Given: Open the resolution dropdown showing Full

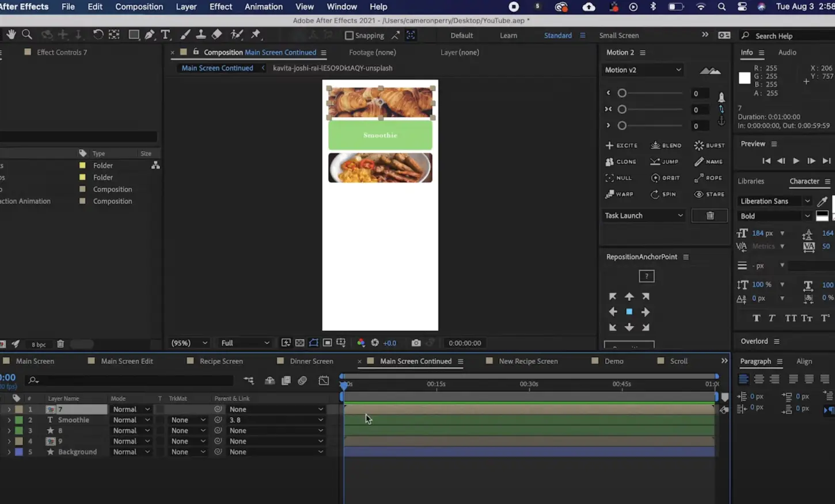Looking at the screenshot, I should pos(244,342).
